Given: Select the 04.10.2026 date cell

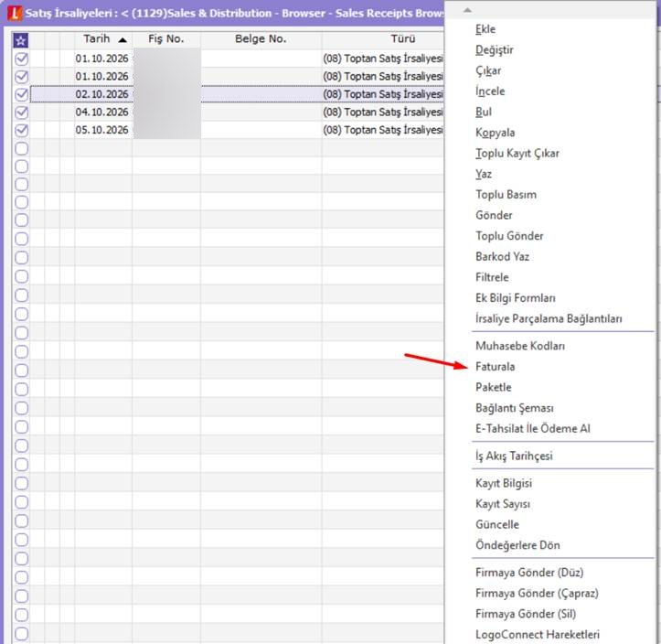Looking at the screenshot, I should click(102, 113).
